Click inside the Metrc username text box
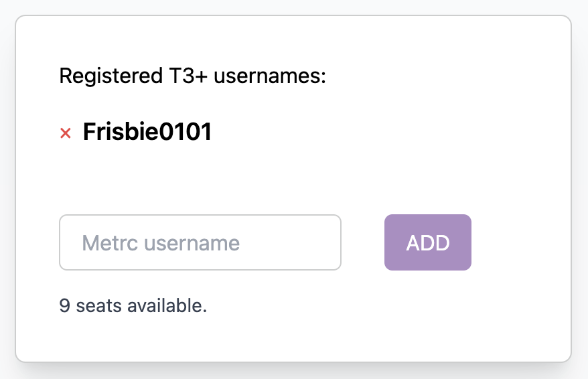Image resolution: width=588 pixels, height=379 pixels. click(x=200, y=242)
